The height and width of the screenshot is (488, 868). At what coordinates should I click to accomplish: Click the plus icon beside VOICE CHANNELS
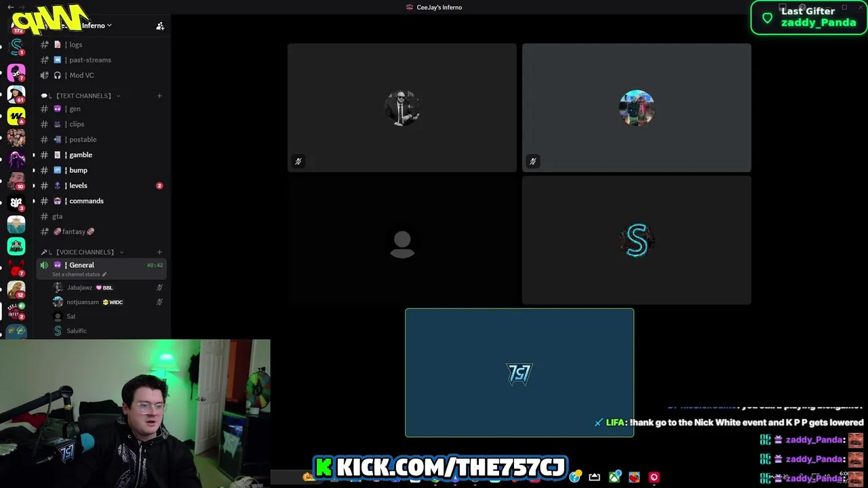click(159, 252)
